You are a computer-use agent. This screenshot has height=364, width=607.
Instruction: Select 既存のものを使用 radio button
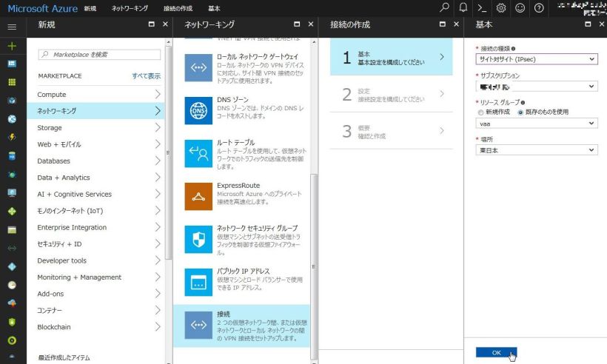(x=520, y=112)
